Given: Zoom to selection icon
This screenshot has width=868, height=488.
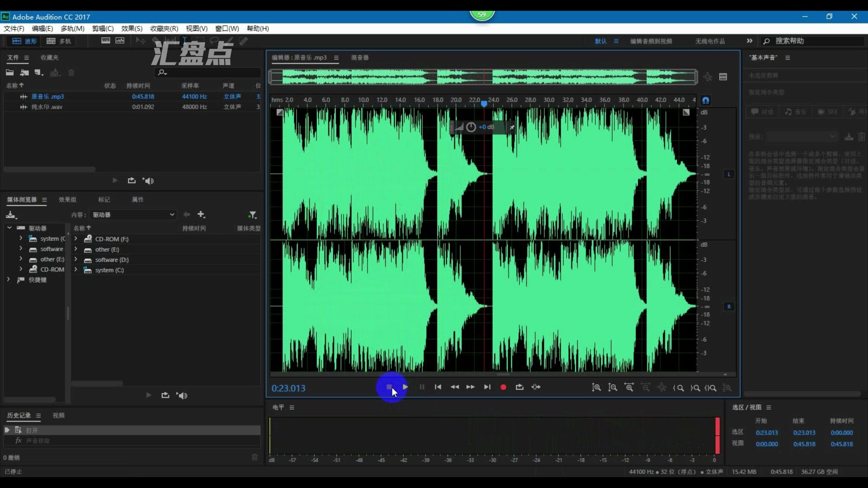Looking at the screenshot, I should 711,388.
